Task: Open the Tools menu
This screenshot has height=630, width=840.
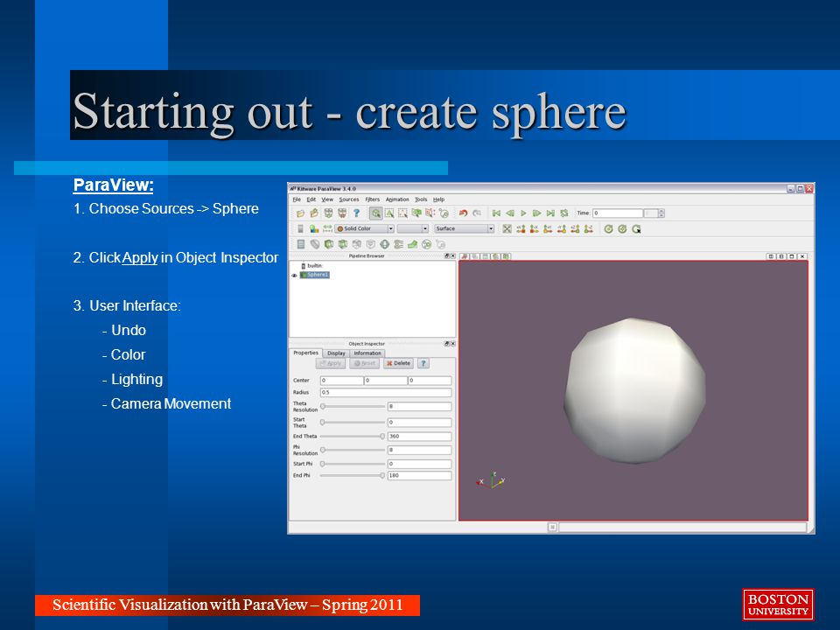Action: (421, 199)
